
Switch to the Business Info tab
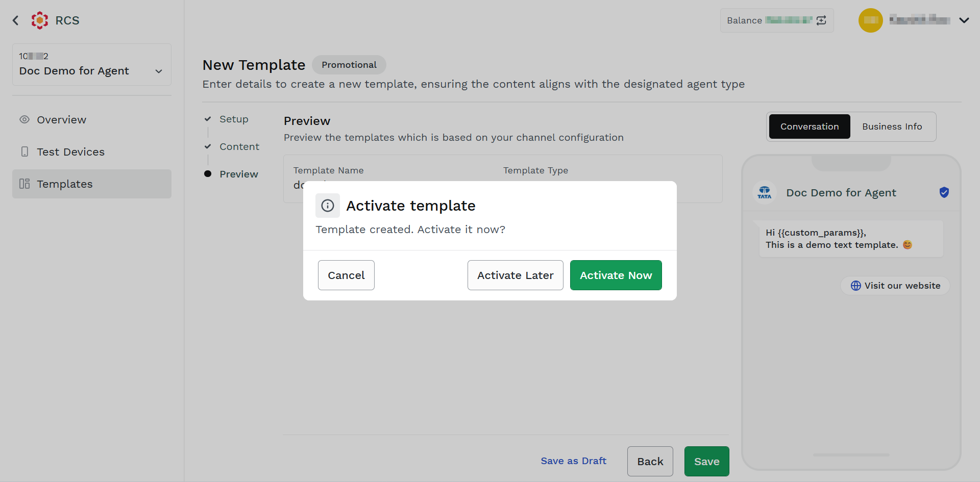point(892,126)
